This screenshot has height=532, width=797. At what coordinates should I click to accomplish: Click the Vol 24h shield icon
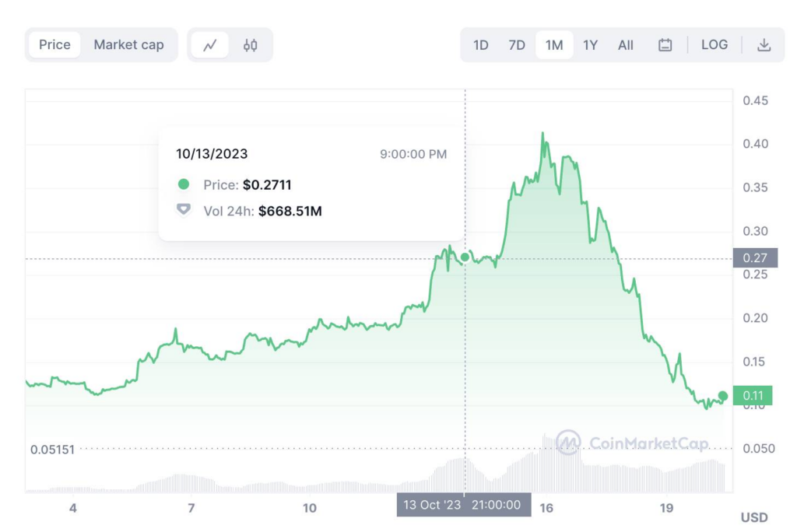[x=184, y=210]
